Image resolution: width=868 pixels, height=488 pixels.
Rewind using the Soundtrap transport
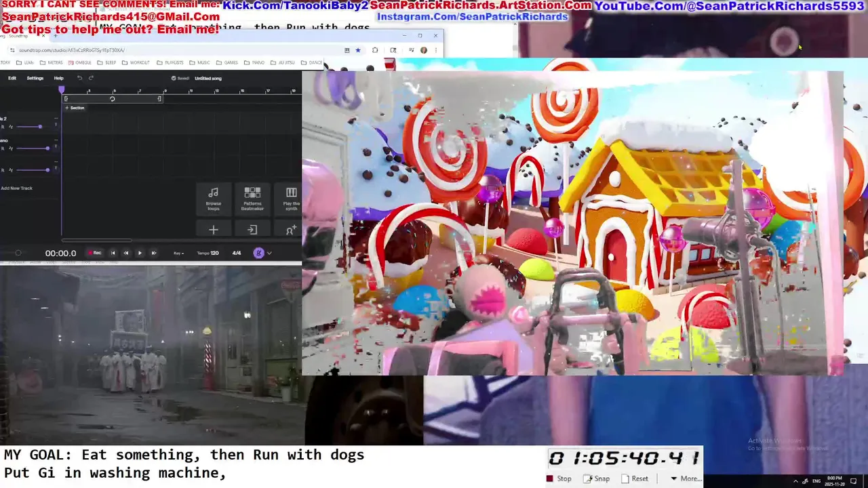pyautogui.click(x=125, y=253)
